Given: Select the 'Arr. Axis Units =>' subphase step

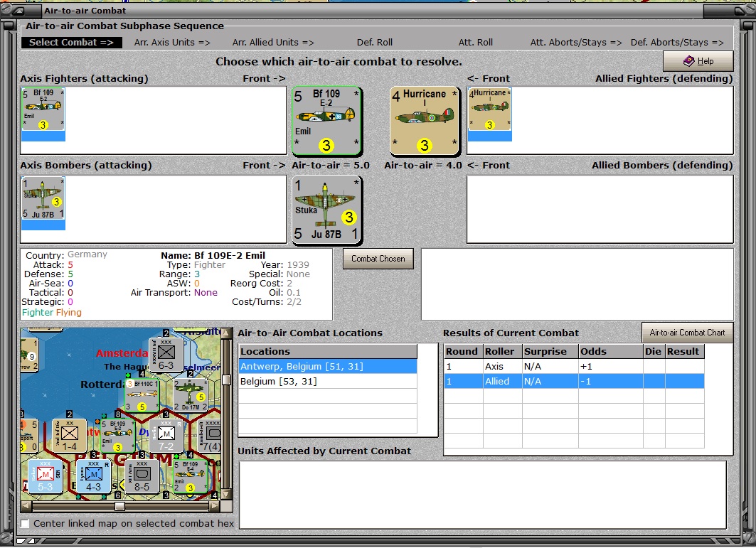Looking at the screenshot, I should coord(172,43).
